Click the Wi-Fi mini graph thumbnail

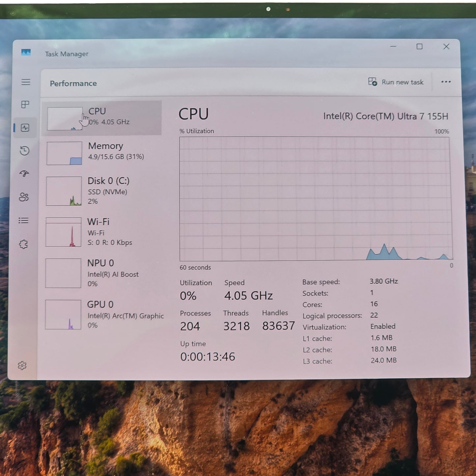[63, 232]
